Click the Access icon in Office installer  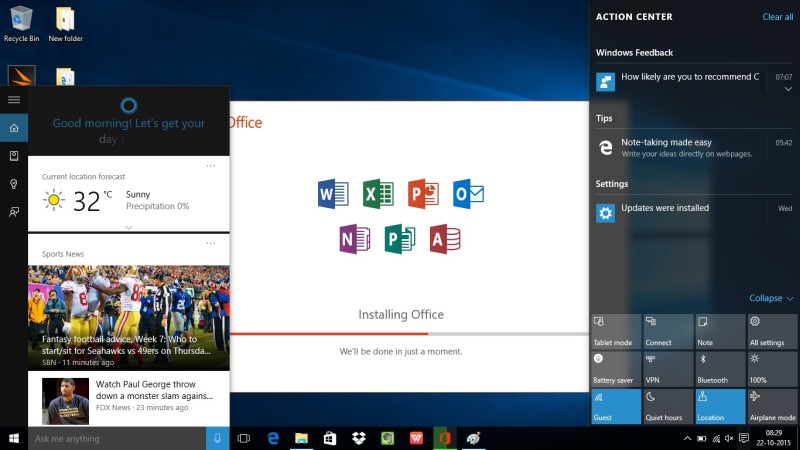click(445, 239)
